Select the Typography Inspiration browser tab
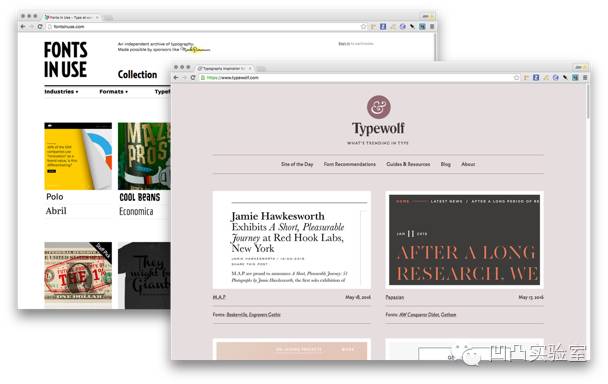Screen dimensions: 608x384 coord(224,68)
